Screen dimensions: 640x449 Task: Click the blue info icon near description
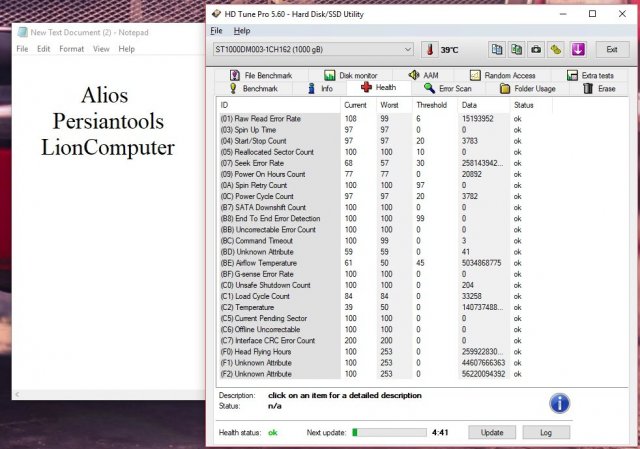[x=560, y=403]
